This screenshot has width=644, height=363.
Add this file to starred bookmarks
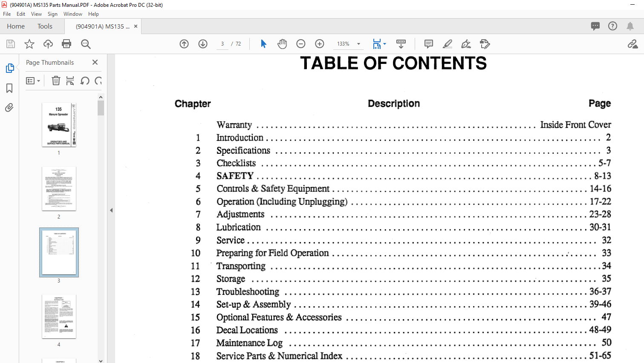[x=29, y=44]
